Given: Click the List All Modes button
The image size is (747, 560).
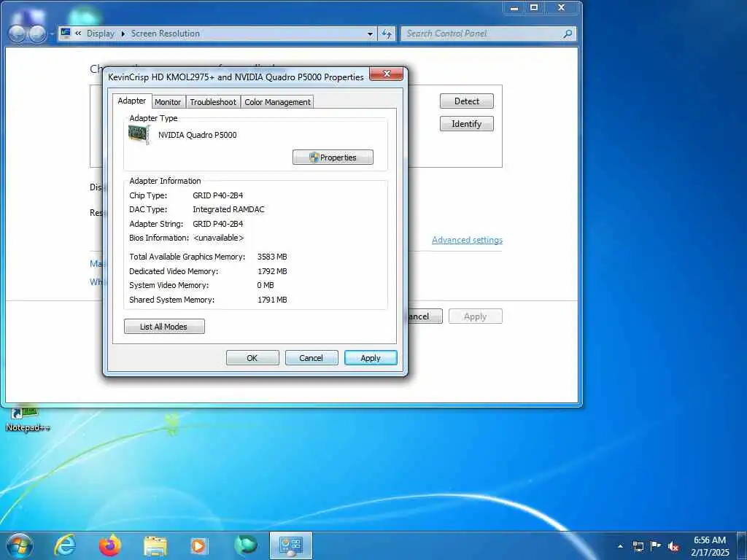Looking at the screenshot, I should tap(164, 327).
